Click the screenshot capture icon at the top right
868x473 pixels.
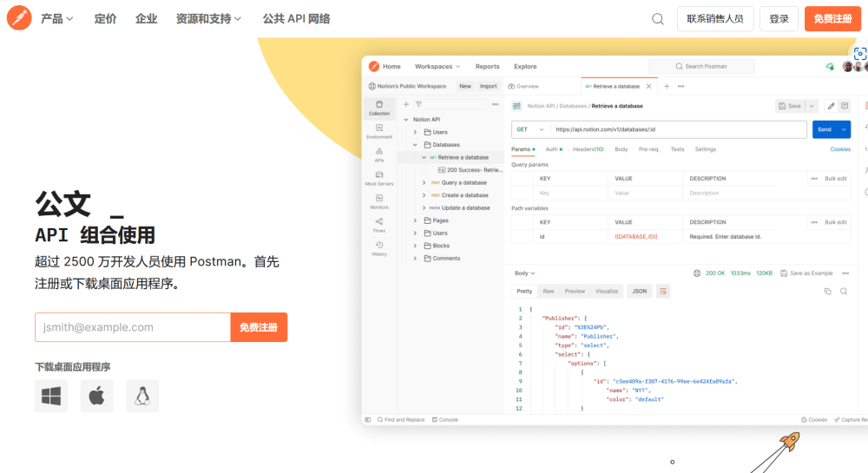(x=859, y=54)
